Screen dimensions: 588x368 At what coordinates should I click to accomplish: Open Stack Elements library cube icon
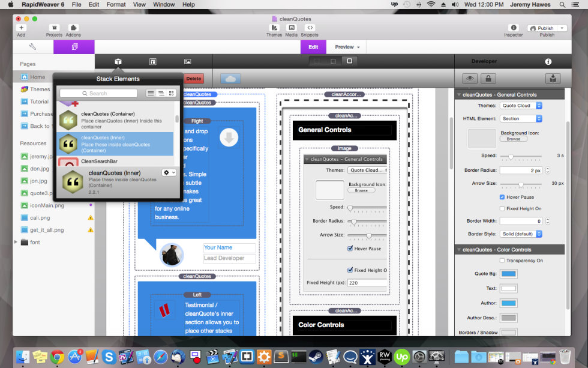(118, 61)
